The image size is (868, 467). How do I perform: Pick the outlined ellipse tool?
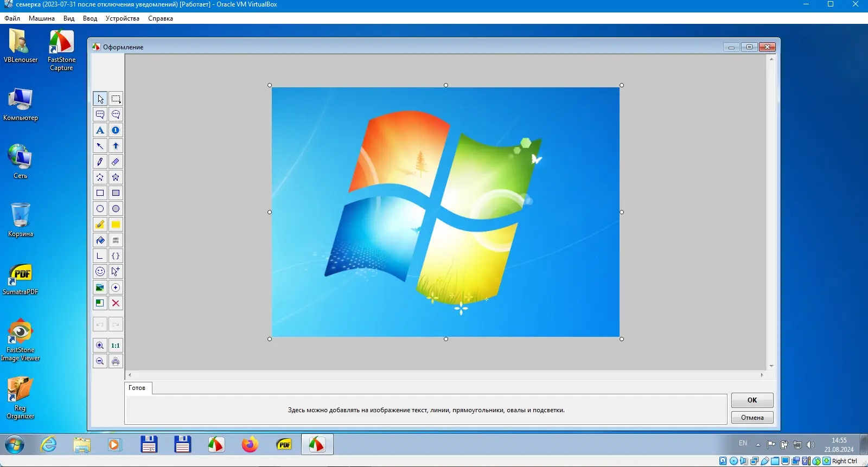pos(100,209)
